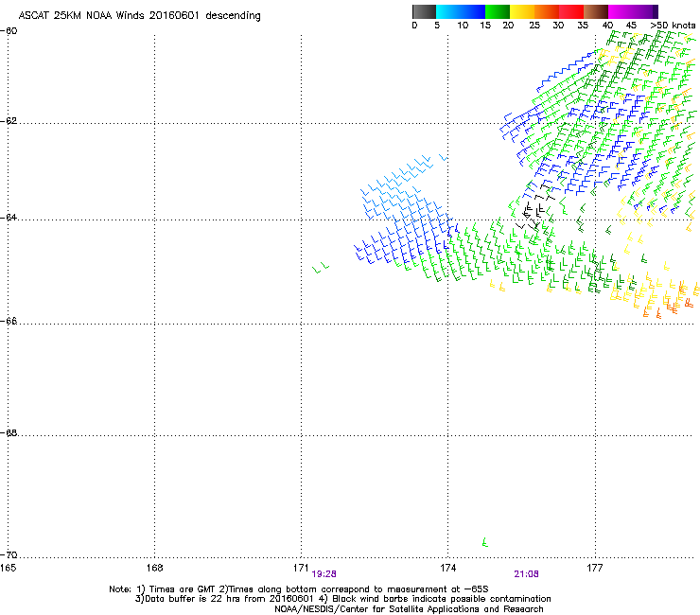Click the title text 'ASCAT 25KM NOAA Winds 20160601 descending'

pyautogui.click(x=139, y=16)
